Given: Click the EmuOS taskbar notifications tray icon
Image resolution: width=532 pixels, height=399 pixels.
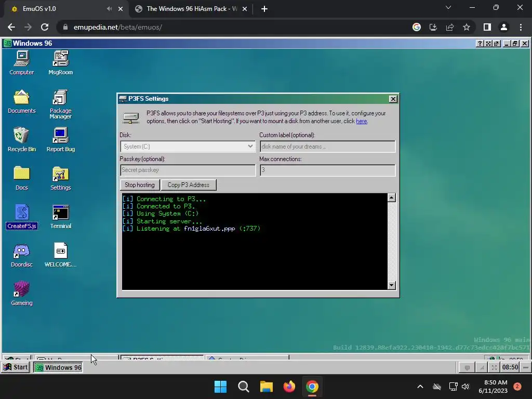Looking at the screenshot, I should point(467,367).
